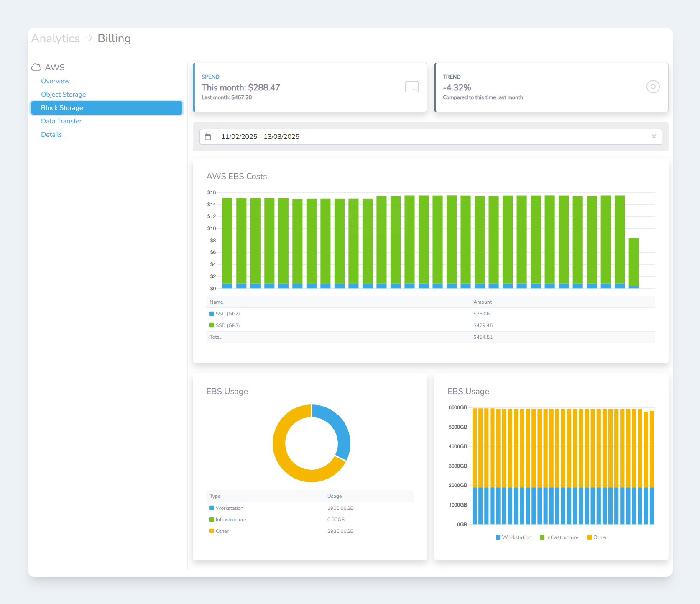Image resolution: width=700 pixels, height=604 pixels.
Task: Click the storage drive icon in Spend card
Action: tap(411, 87)
